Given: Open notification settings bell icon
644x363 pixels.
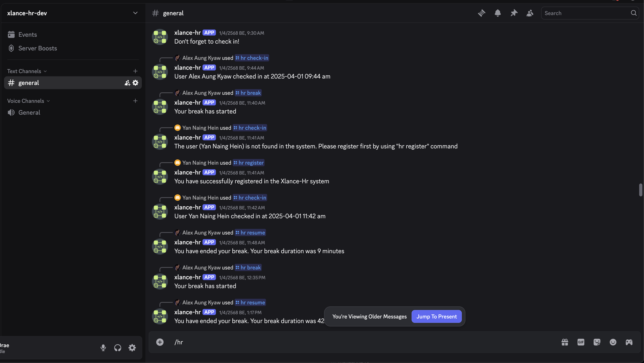Looking at the screenshot, I should click(498, 13).
